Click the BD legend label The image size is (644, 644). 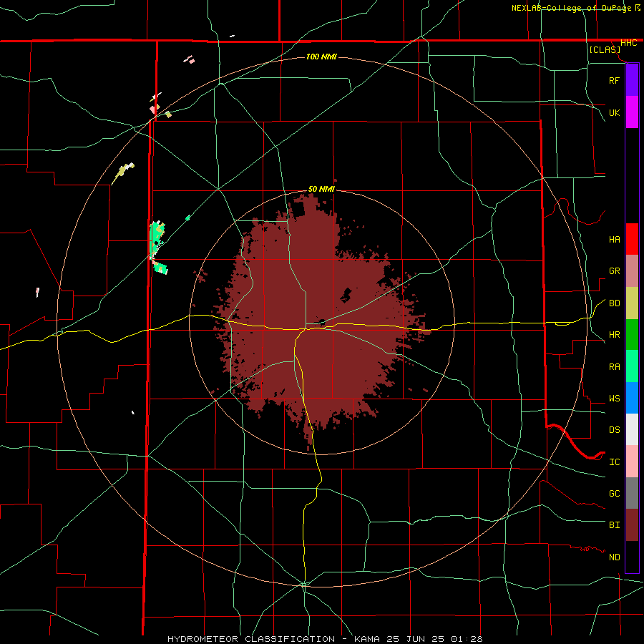614,303
